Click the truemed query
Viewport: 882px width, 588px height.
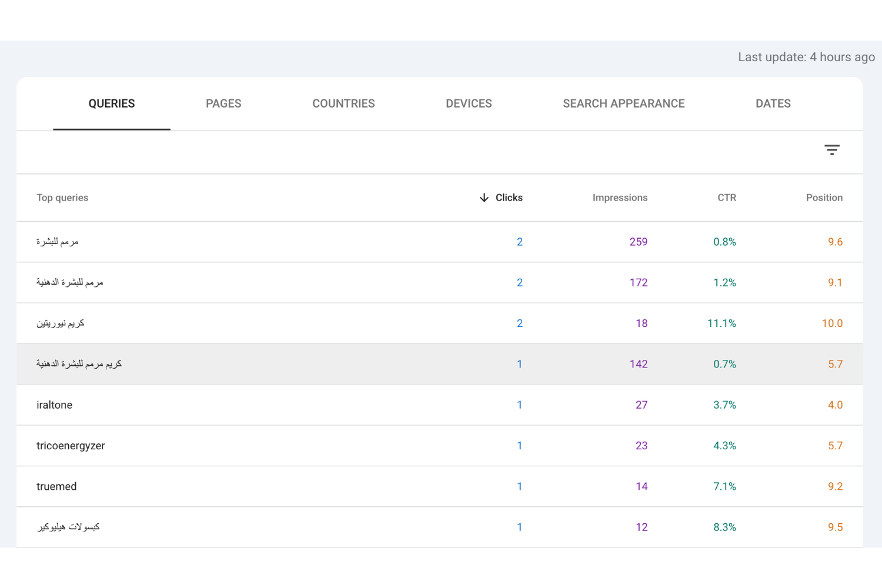pyautogui.click(x=56, y=486)
